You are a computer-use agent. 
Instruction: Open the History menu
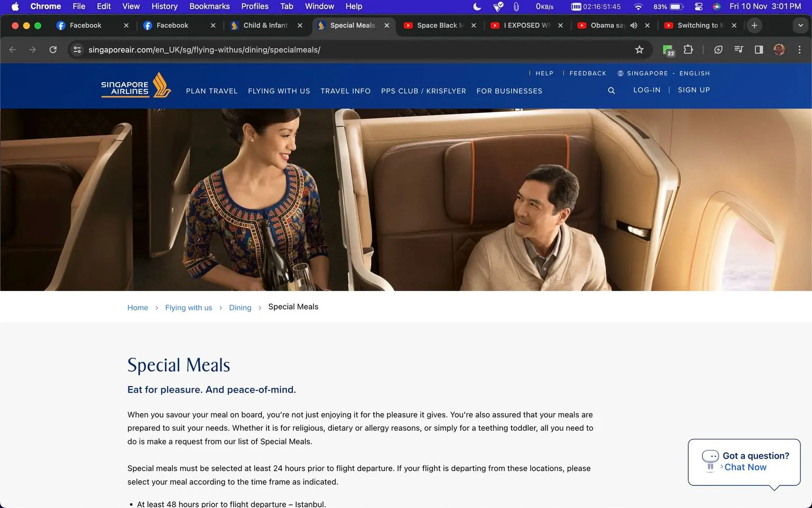click(x=164, y=6)
